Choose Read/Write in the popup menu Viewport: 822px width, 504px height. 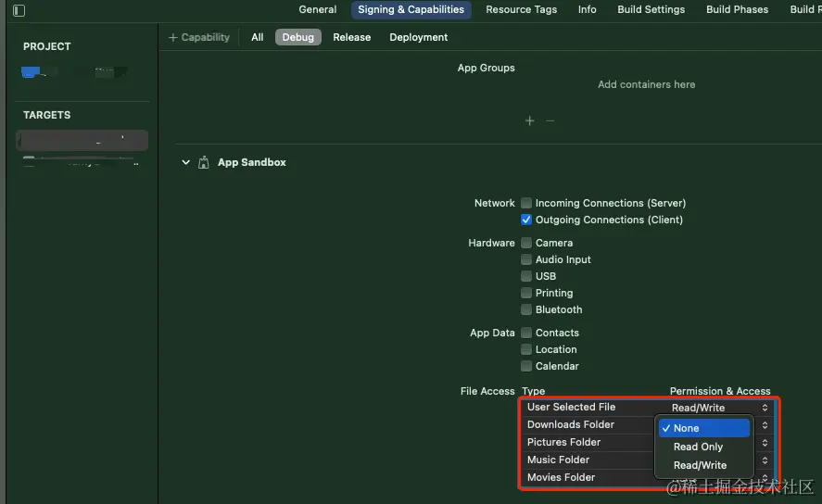(x=704, y=465)
